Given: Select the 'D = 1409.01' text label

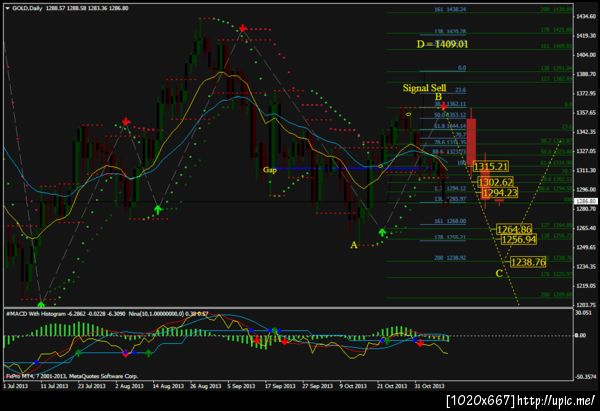Looking at the screenshot, I should 442,44.
